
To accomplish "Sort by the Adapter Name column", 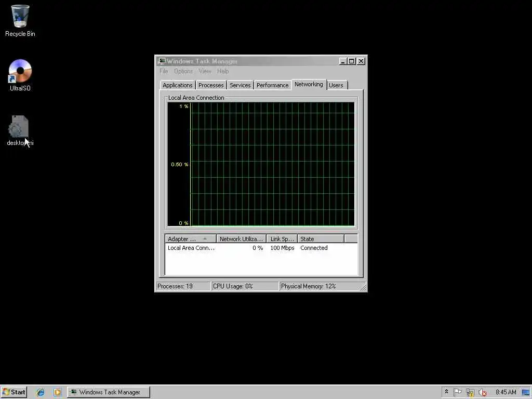I will click(x=191, y=239).
